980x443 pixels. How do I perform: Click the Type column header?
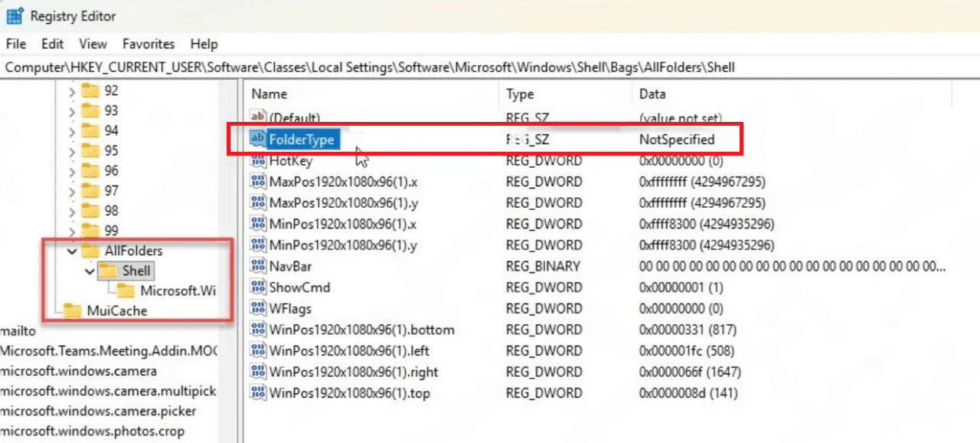coord(521,94)
